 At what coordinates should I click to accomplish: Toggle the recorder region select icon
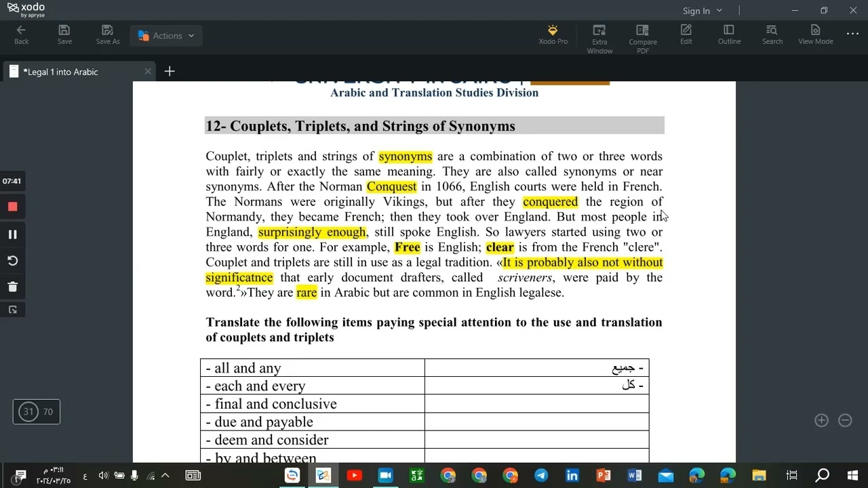(12, 310)
